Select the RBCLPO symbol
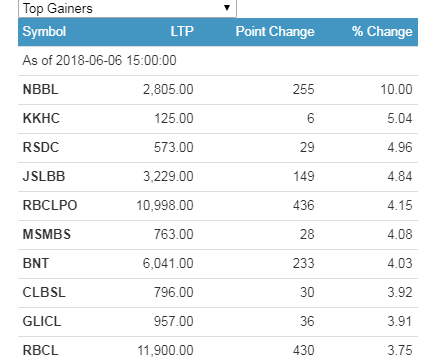 click(x=50, y=205)
